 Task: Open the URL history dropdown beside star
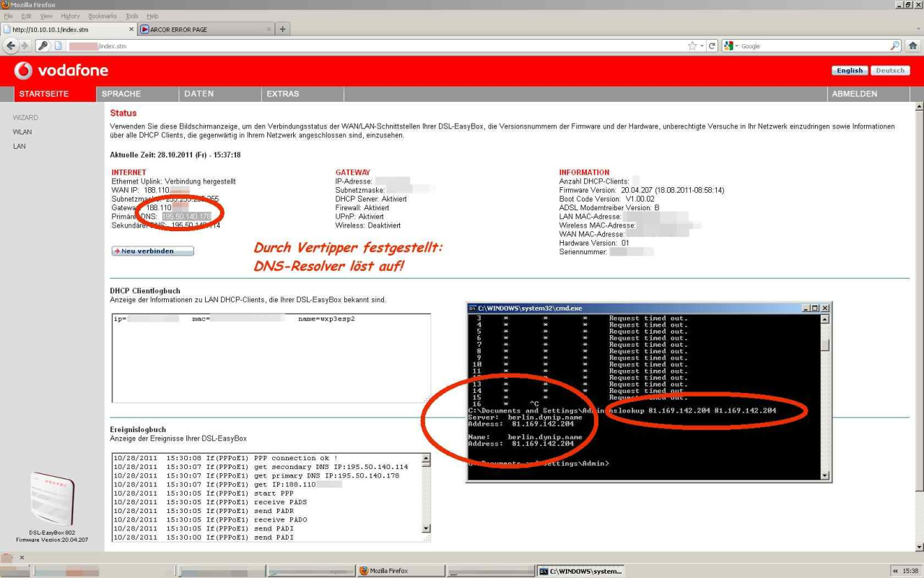pyautogui.click(x=702, y=46)
